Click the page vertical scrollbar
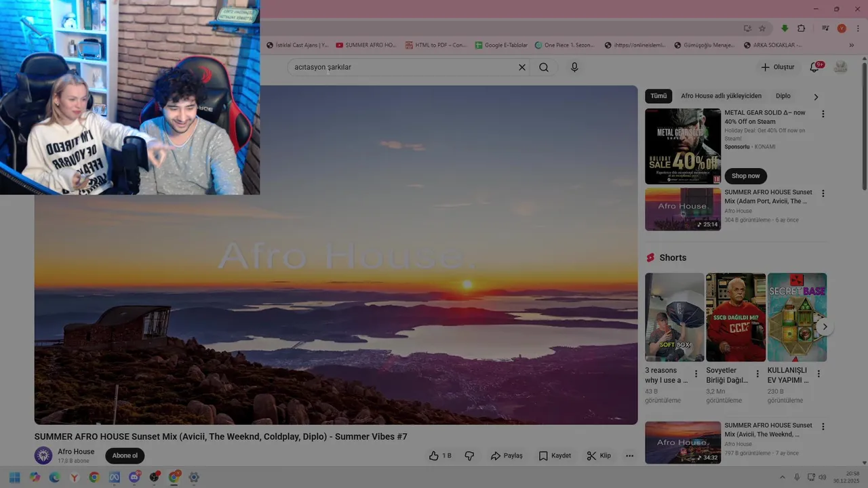 865,125
